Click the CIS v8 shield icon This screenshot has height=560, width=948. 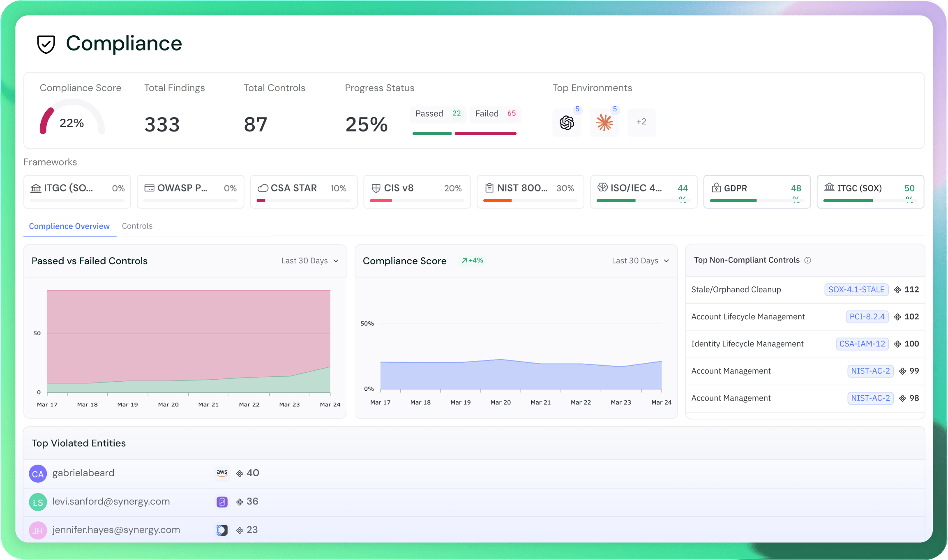[x=376, y=188]
